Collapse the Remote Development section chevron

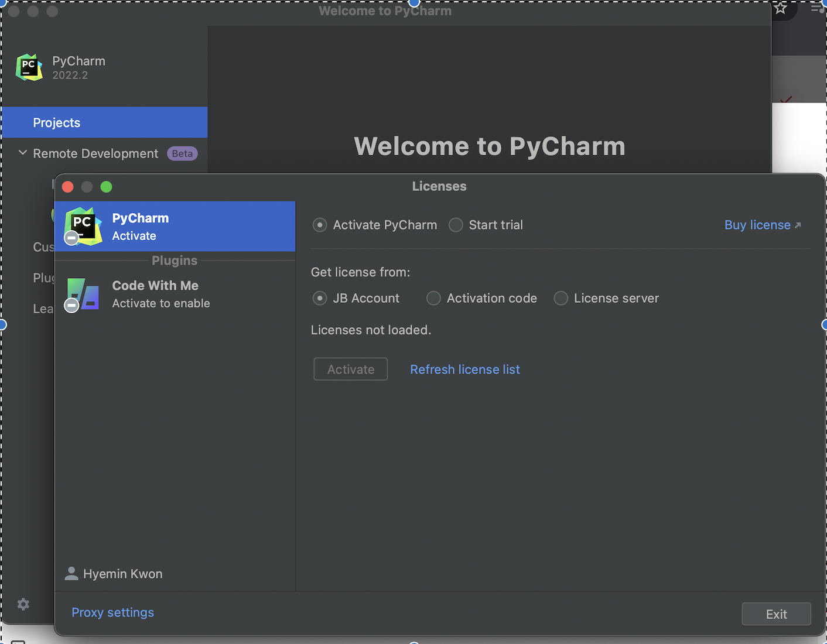pos(23,153)
